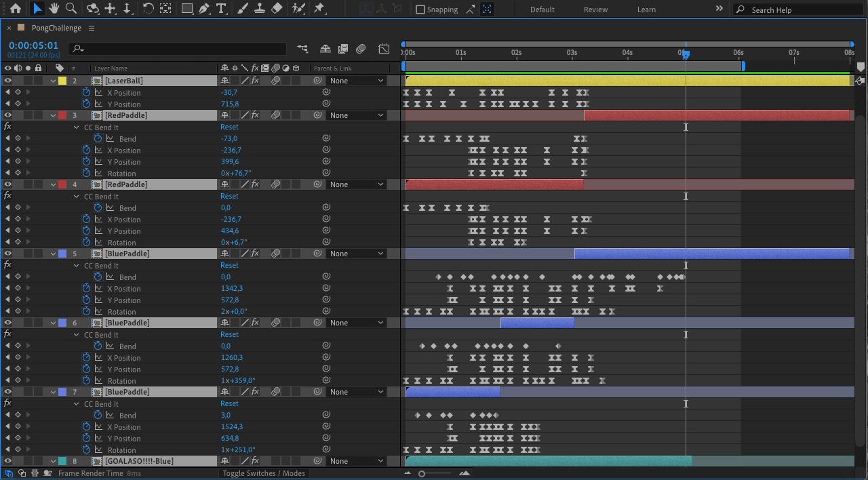This screenshot has height=480, width=868.
Task: Go to the Home screen icon
Action: 16,9
